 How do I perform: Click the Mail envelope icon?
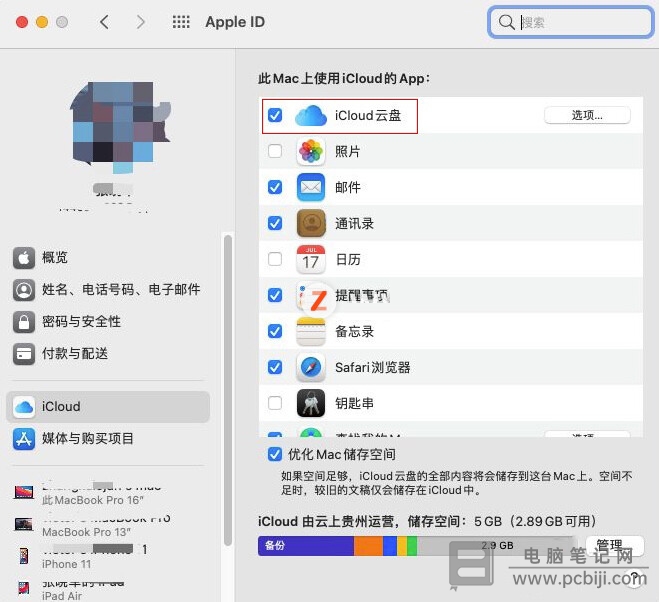coord(311,187)
